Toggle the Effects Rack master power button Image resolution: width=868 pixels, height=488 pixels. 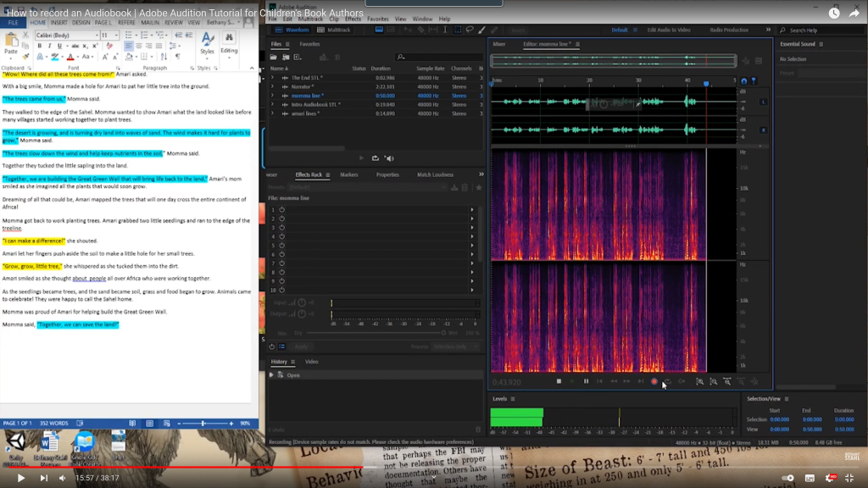pyautogui.click(x=272, y=347)
